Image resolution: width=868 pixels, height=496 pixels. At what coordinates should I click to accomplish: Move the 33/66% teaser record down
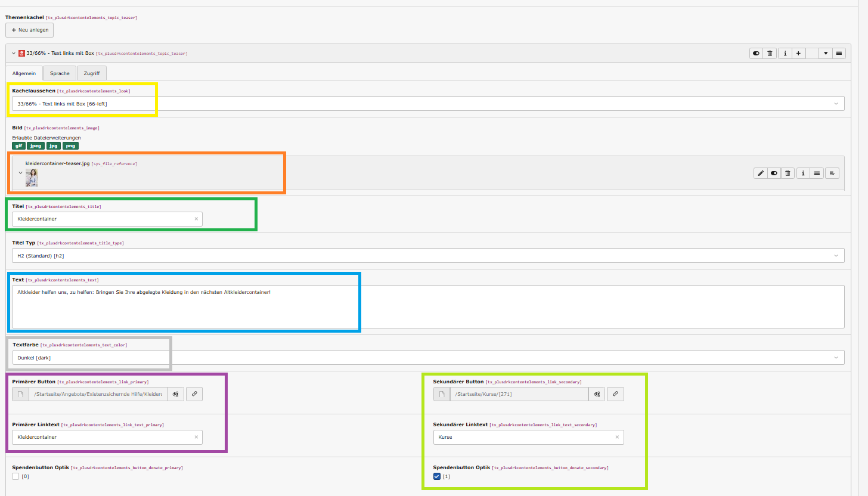coord(826,53)
